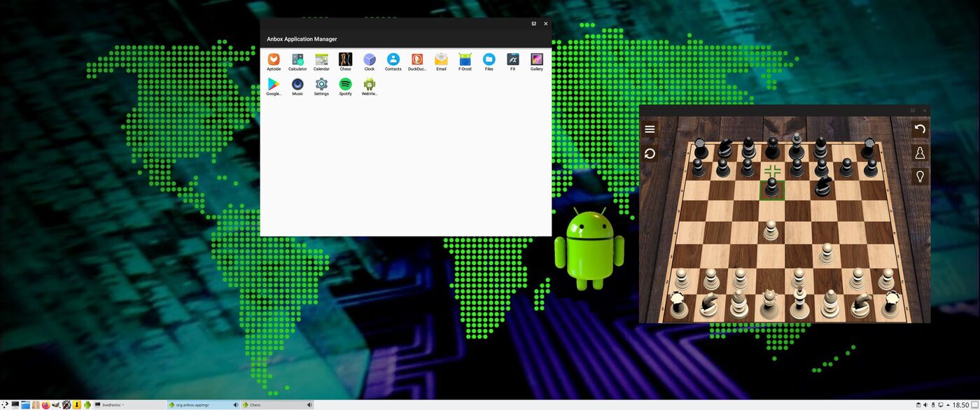Open Firefox from the taskbar
The height and width of the screenshot is (410, 980).
click(x=45, y=405)
